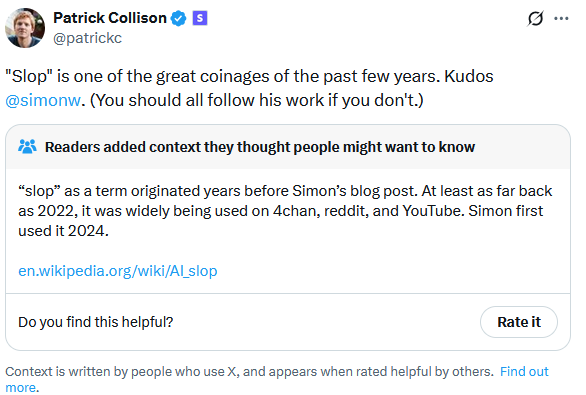
Task: Click the 'Readers added context' header
Action: tap(260, 147)
